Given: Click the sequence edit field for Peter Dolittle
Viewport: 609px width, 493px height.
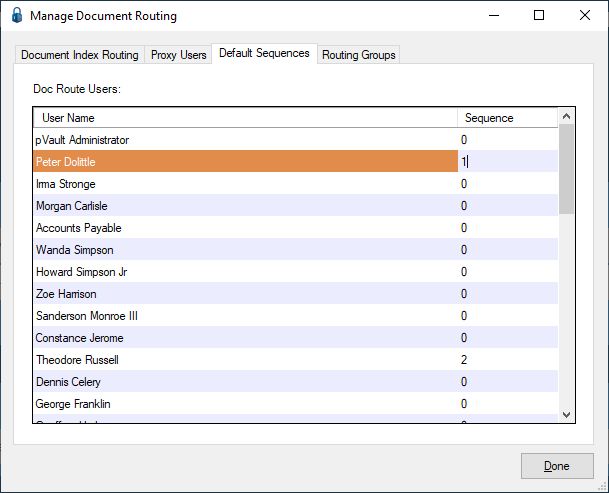Looking at the screenshot, I should pyautogui.click(x=508, y=161).
